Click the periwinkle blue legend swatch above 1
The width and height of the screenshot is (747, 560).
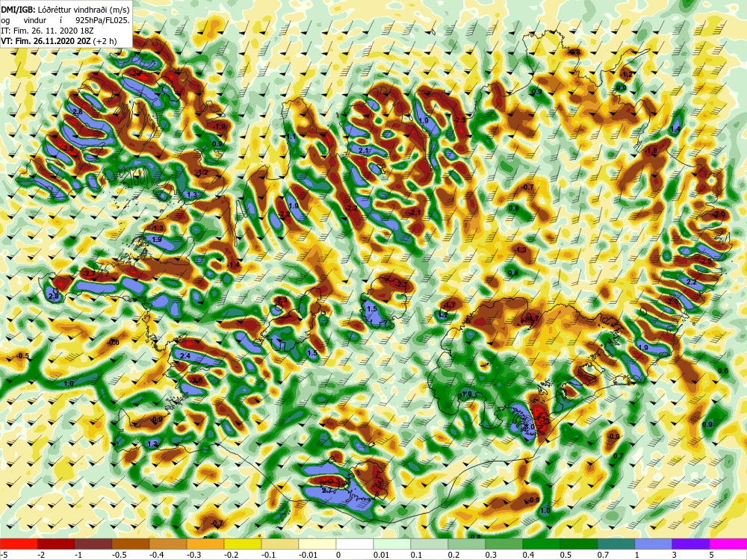[653, 544]
